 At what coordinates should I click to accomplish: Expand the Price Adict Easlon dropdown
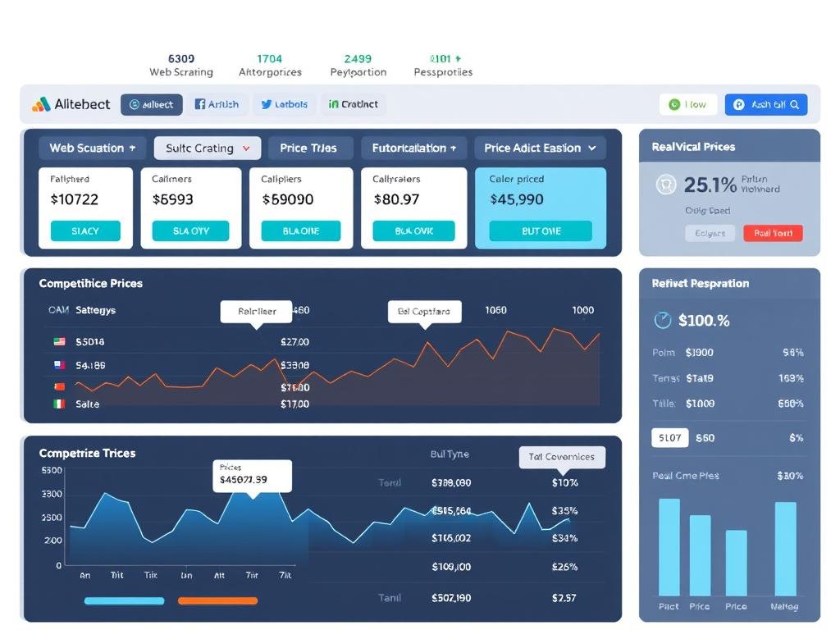click(540, 148)
